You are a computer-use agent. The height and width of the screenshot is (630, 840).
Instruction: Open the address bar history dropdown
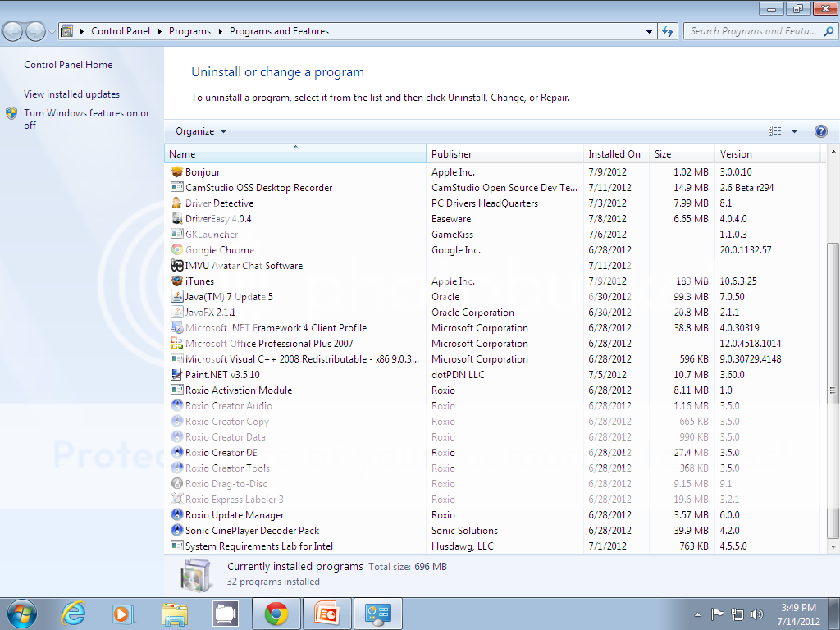(x=649, y=31)
